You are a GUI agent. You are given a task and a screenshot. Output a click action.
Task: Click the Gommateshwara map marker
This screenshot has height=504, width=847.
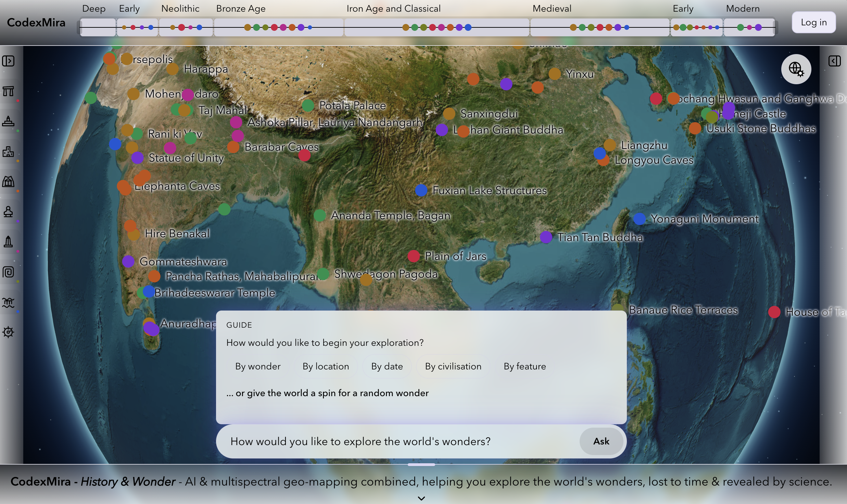coord(128,261)
